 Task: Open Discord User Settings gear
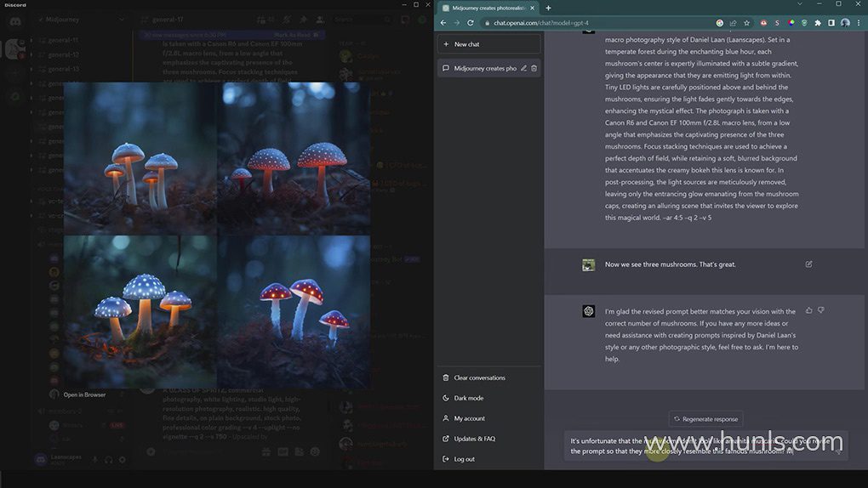[122, 460]
